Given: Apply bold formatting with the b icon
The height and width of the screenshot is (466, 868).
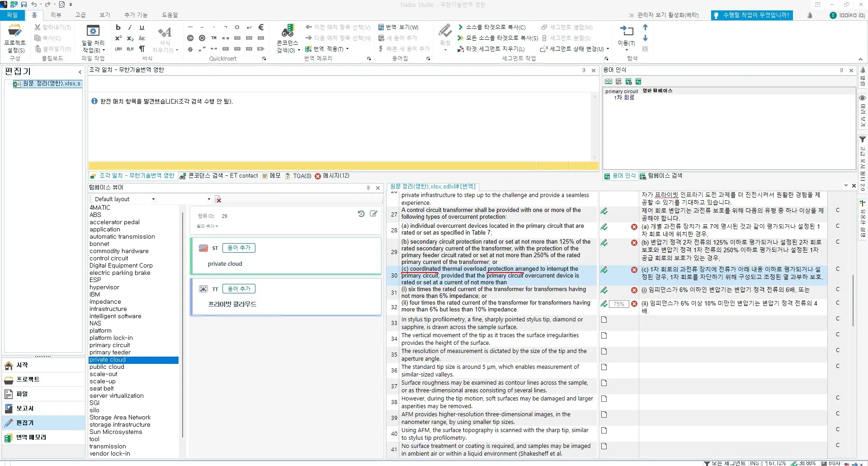Looking at the screenshot, I should tap(118, 28).
